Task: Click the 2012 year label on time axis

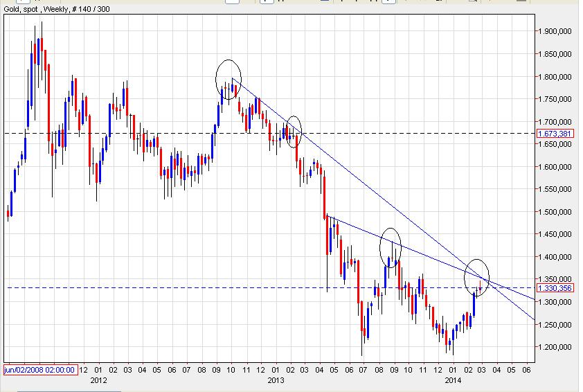Action: click(x=98, y=380)
